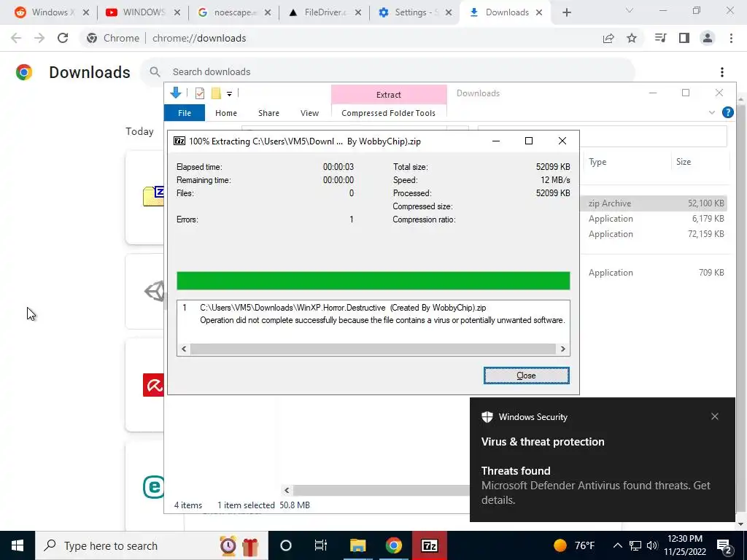Click the Search downloads field
The height and width of the screenshot is (560, 747).
tap(388, 72)
